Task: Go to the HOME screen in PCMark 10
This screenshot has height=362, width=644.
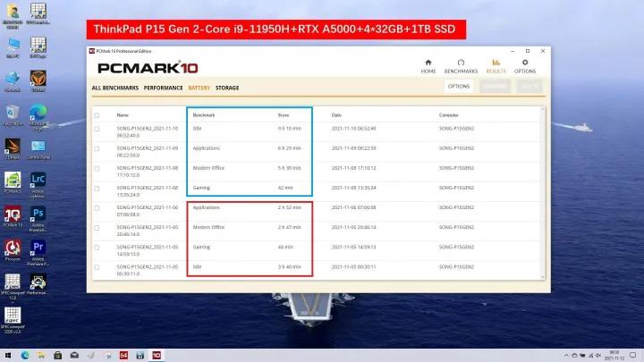Action: click(428, 66)
